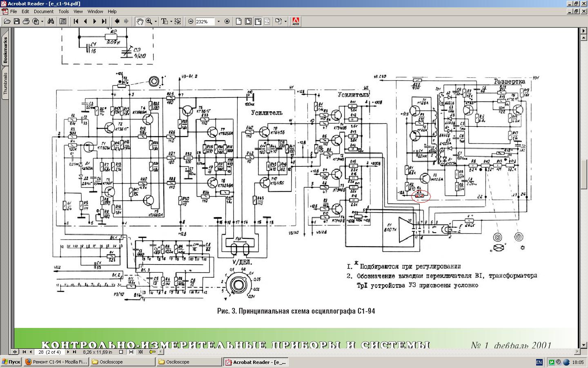This screenshot has width=588, height=368.
Task: Click the Adobe logo icon in toolbar
Action: [x=296, y=21]
